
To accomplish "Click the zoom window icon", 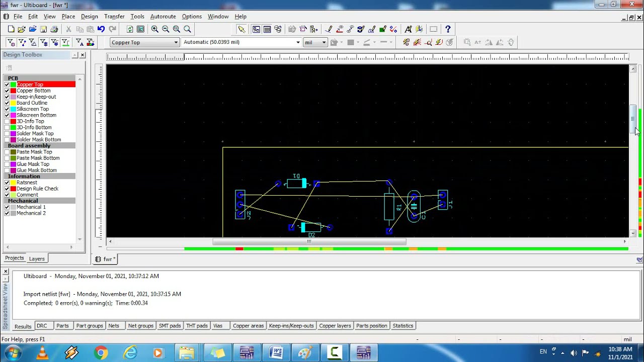I will (x=177, y=29).
